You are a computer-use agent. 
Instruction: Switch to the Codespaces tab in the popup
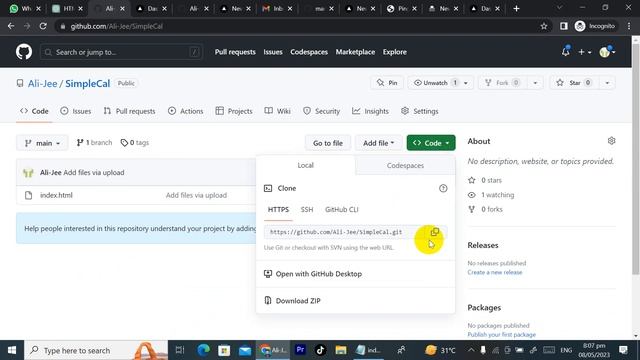tap(405, 165)
